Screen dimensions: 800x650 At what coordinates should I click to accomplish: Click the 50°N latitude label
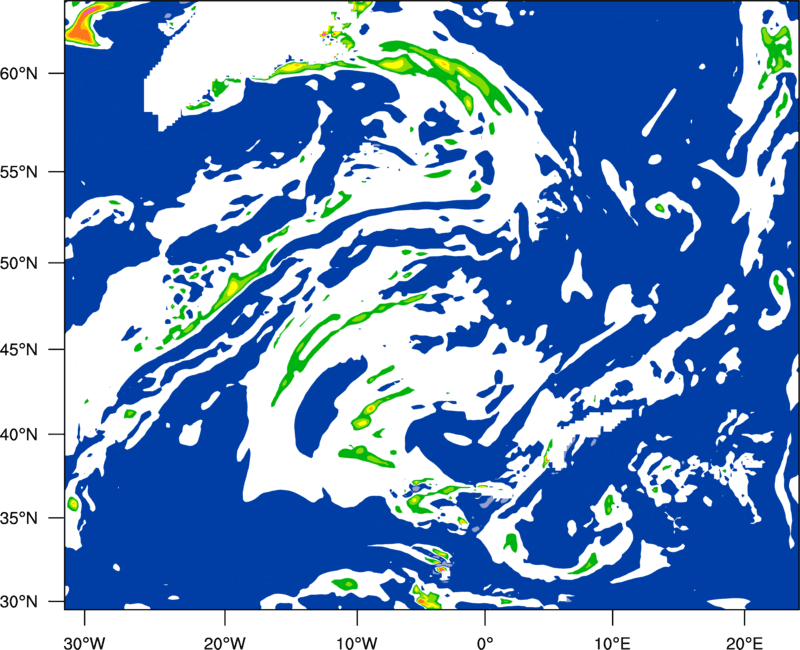click(x=19, y=263)
